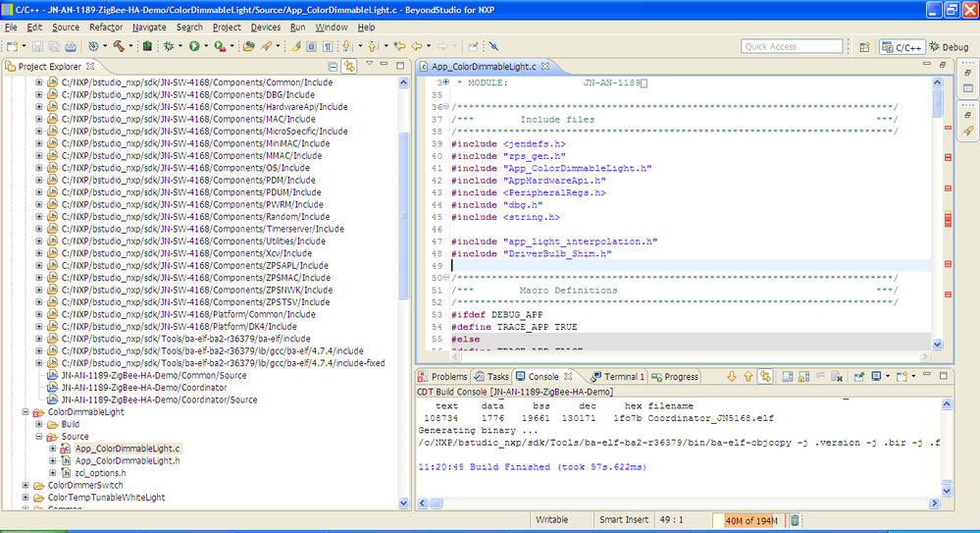This screenshot has width=980, height=533.
Task: Click the disabled Save toolbar icon
Action: tap(37, 46)
